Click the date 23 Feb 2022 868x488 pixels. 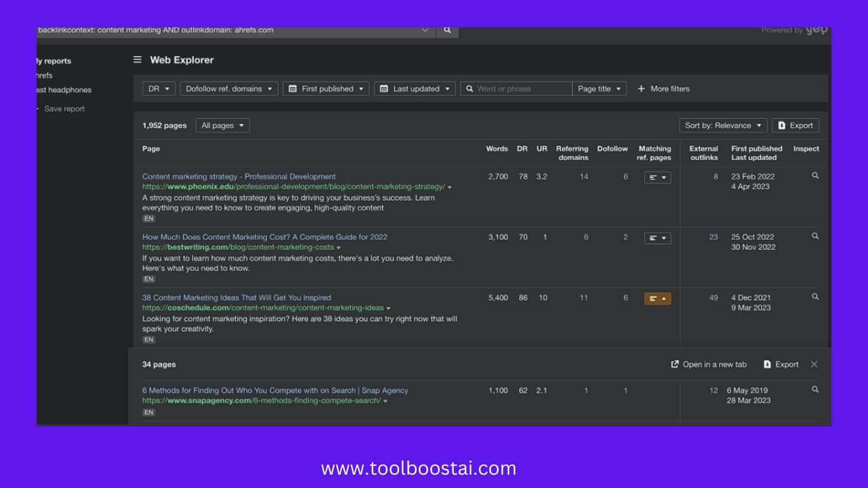point(753,177)
